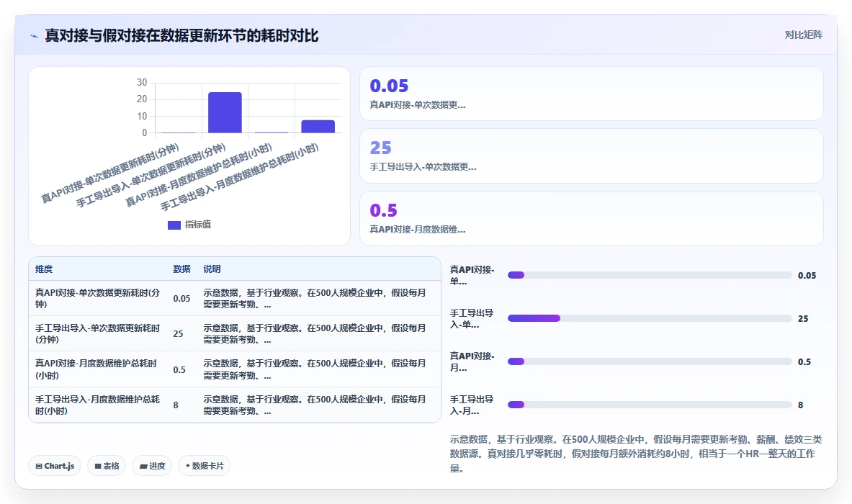Click the tallest chart bar for 手工导出导入-单次
This screenshot has height=504, width=852.
pos(225,112)
